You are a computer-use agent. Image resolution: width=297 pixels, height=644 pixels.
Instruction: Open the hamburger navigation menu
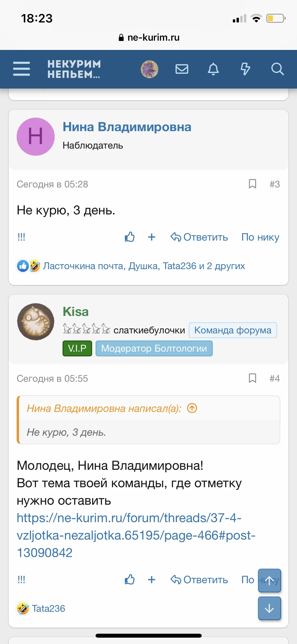click(x=22, y=69)
